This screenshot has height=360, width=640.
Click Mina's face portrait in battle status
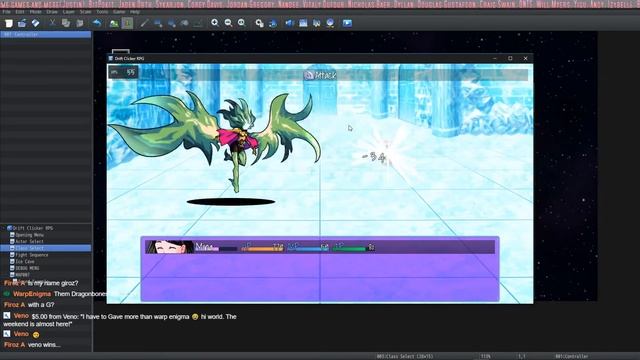click(x=170, y=247)
